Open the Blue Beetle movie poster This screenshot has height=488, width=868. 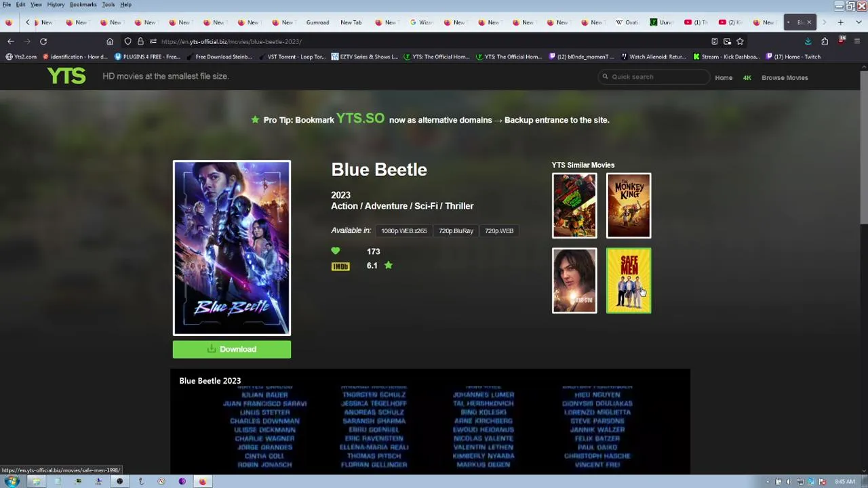[232, 248]
